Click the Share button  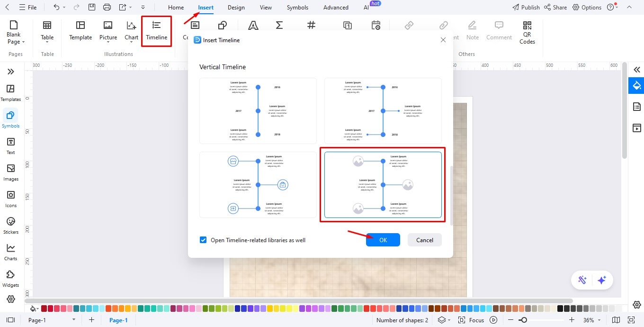555,8
